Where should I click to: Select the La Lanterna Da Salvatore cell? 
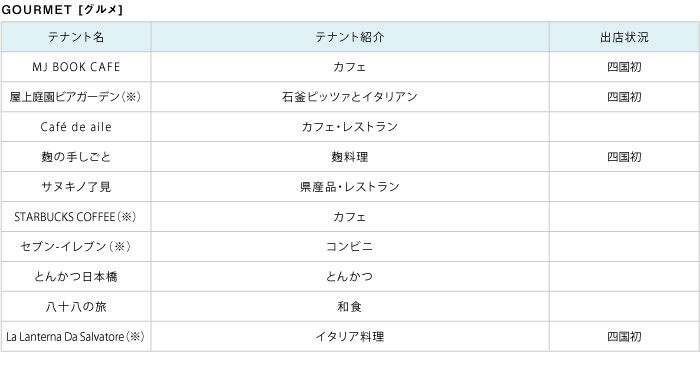point(76,336)
